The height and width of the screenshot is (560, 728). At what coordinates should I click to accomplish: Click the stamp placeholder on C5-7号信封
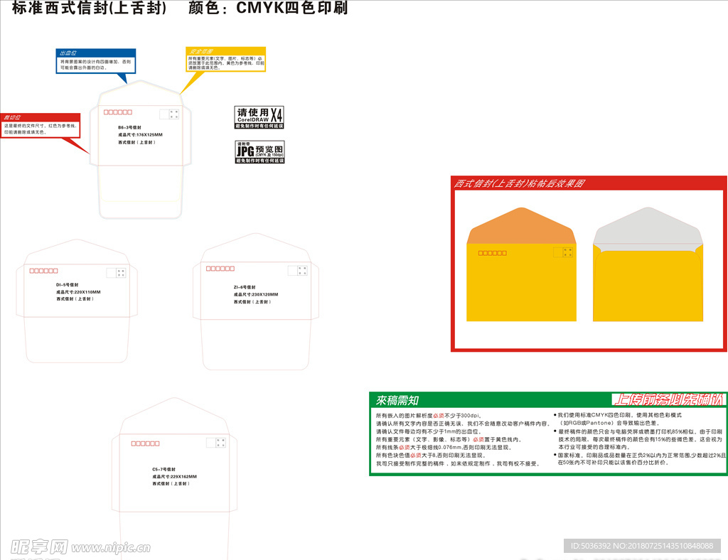pos(217,442)
